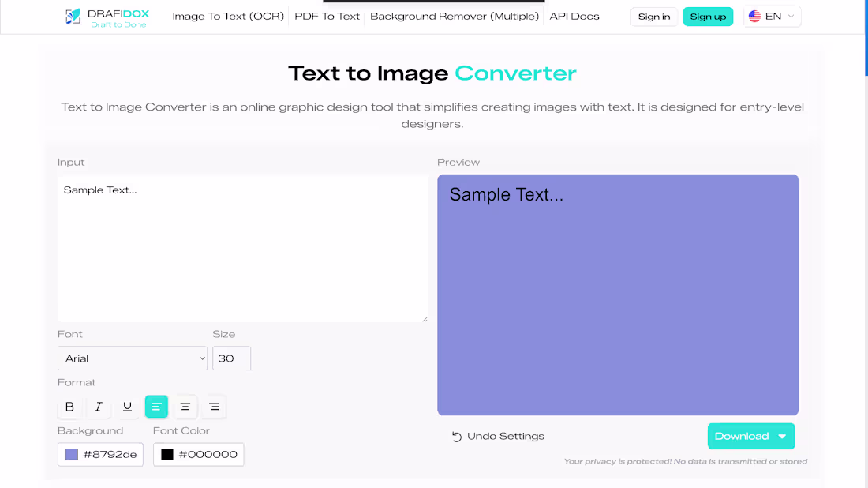
Task: Click the Undo Settings icon
Action: point(456,435)
